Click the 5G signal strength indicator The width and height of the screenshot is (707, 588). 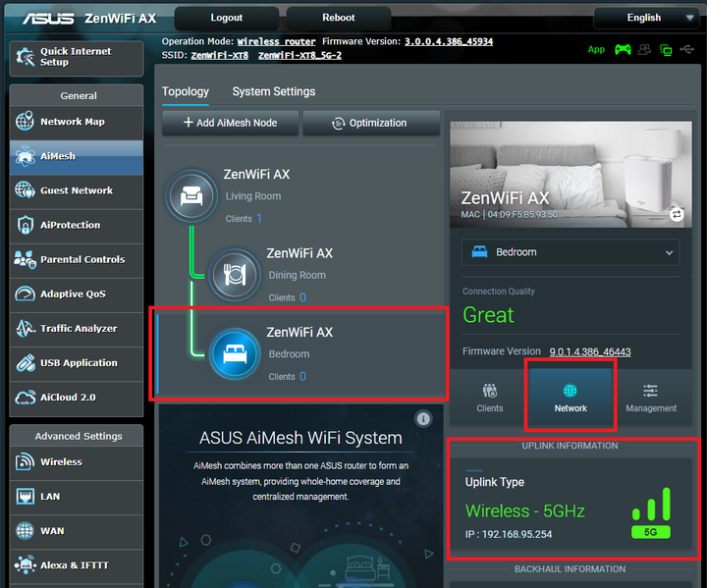tap(651, 513)
